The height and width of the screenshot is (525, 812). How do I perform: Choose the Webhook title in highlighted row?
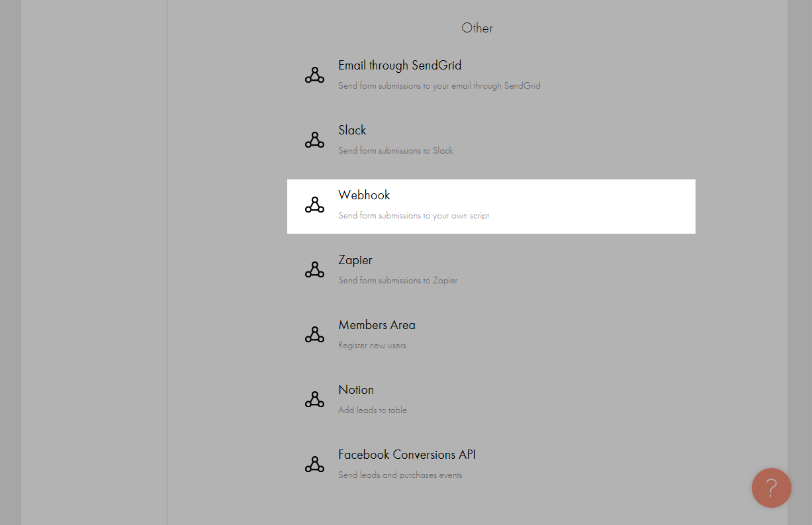click(x=364, y=195)
